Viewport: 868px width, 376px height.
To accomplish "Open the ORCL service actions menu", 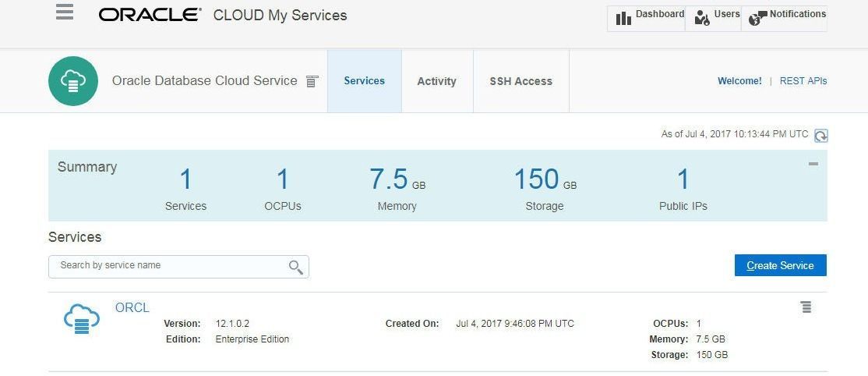I will (806, 307).
